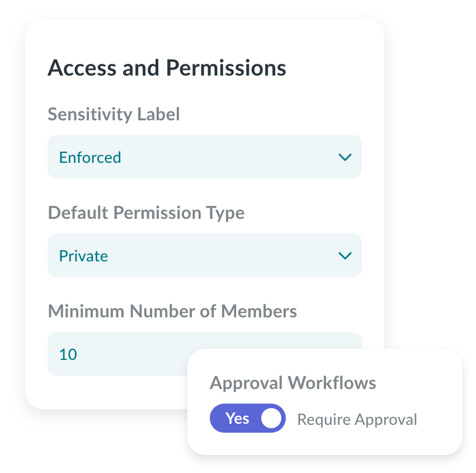Open the Sensitivity Label dropdown
The height and width of the screenshot is (473, 476).
point(205,157)
